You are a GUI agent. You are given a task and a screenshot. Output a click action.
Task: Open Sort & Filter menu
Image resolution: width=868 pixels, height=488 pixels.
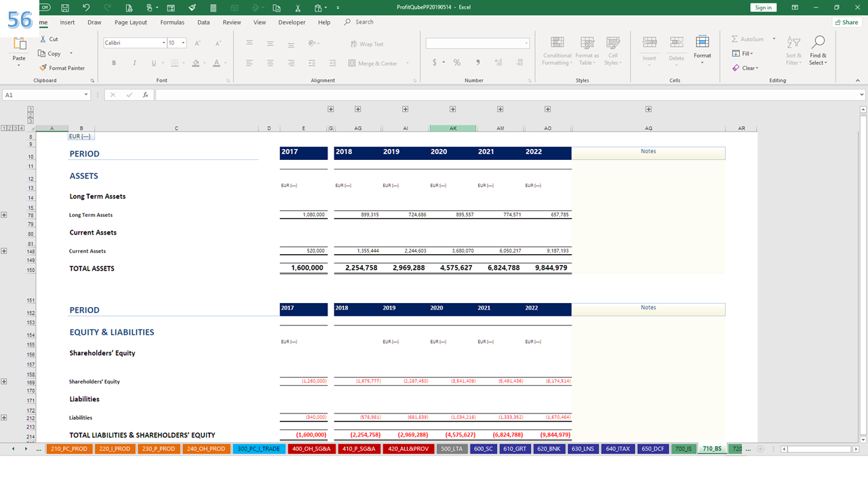click(794, 51)
